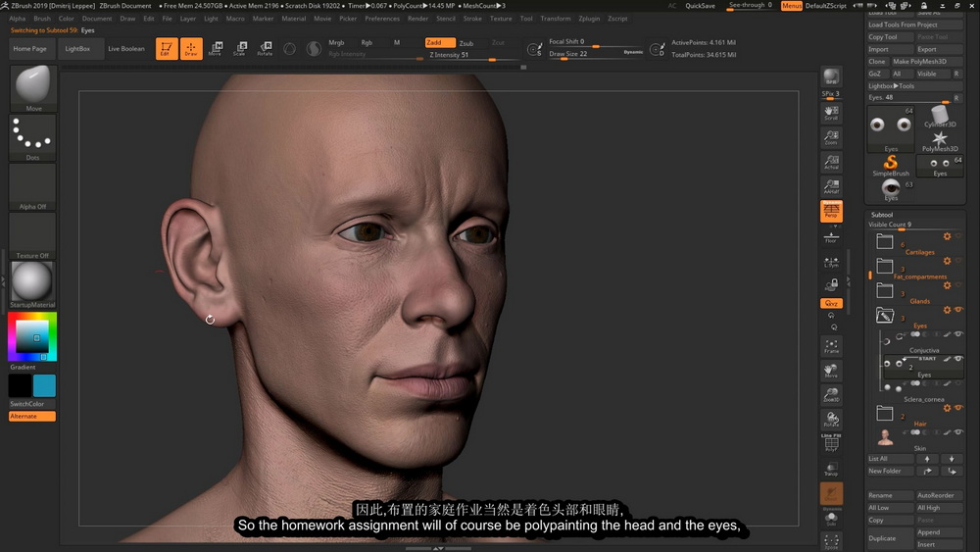Open Hair folder gear settings
The height and width of the screenshot is (552, 980).
[x=947, y=408]
